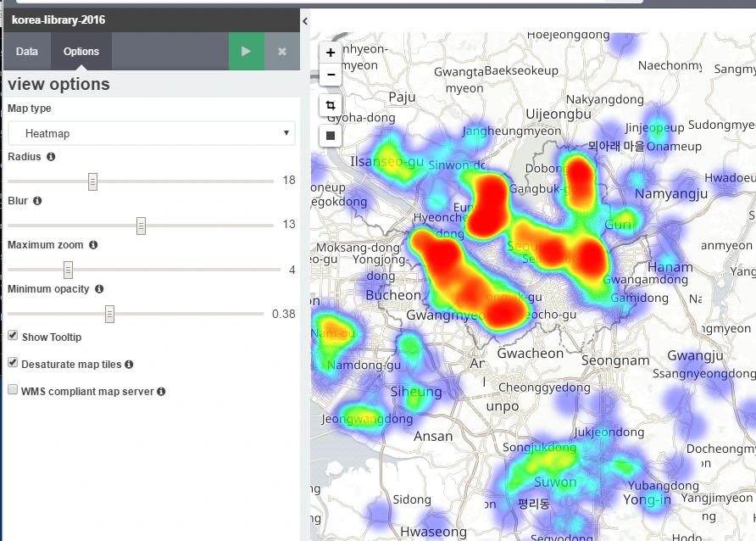Click the Gwangju label on the map

(695, 356)
